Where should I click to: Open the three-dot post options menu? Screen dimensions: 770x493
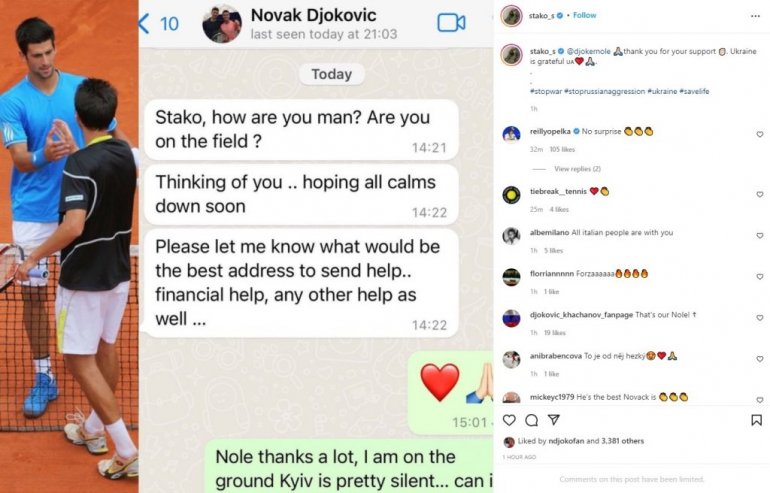pyautogui.click(x=755, y=16)
